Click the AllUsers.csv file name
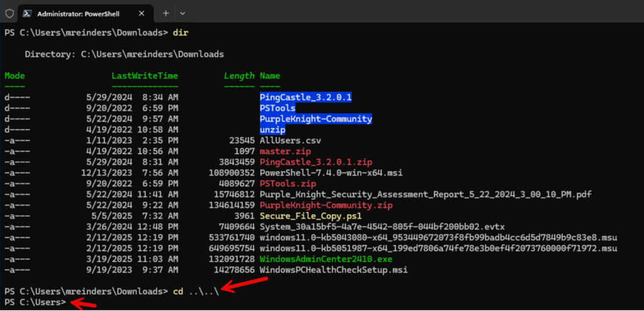Viewport: 644px width, 311px height. (x=291, y=140)
